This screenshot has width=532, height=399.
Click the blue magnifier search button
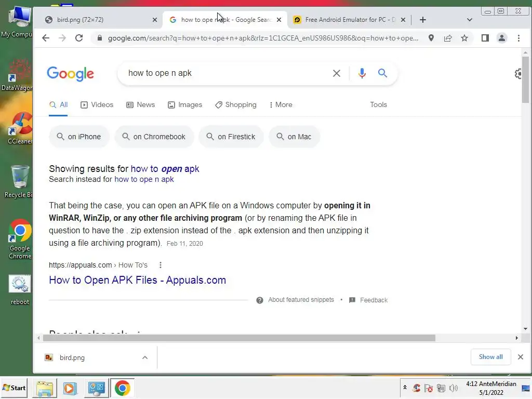pyautogui.click(x=382, y=73)
